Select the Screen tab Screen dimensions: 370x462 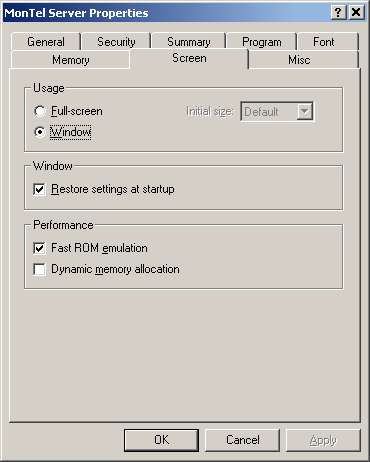pos(189,58)
